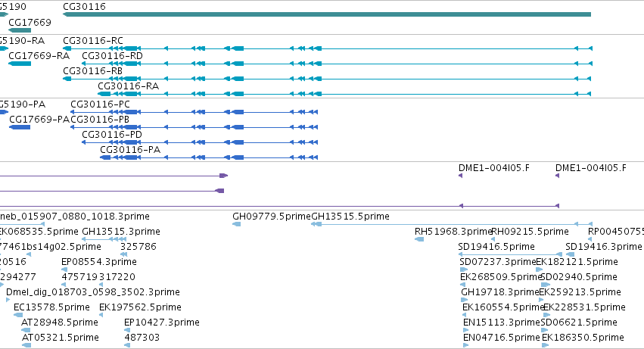Select the EC13578.5prime EST arrow glyph
644x349 pixels.
click(x=18, y=315)
